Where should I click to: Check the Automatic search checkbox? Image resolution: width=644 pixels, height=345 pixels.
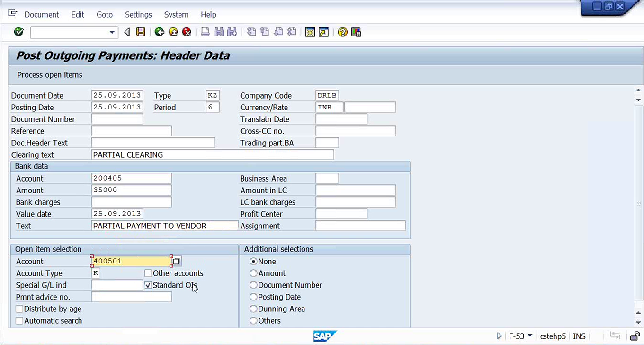19,321
